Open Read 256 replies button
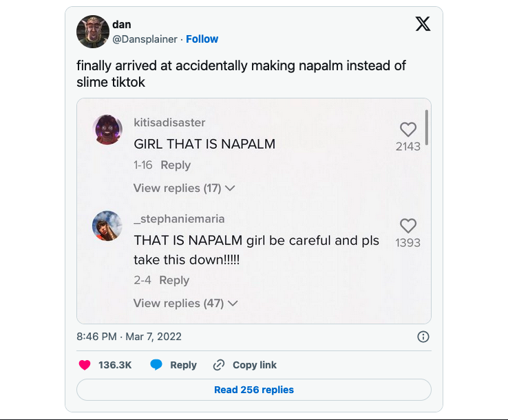 click(253, 390)
